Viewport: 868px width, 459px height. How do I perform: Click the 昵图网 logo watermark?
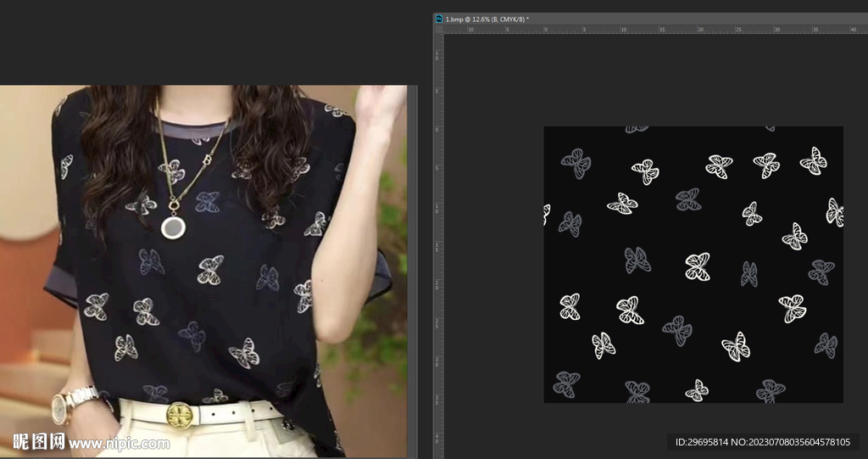tap(38, 442)
